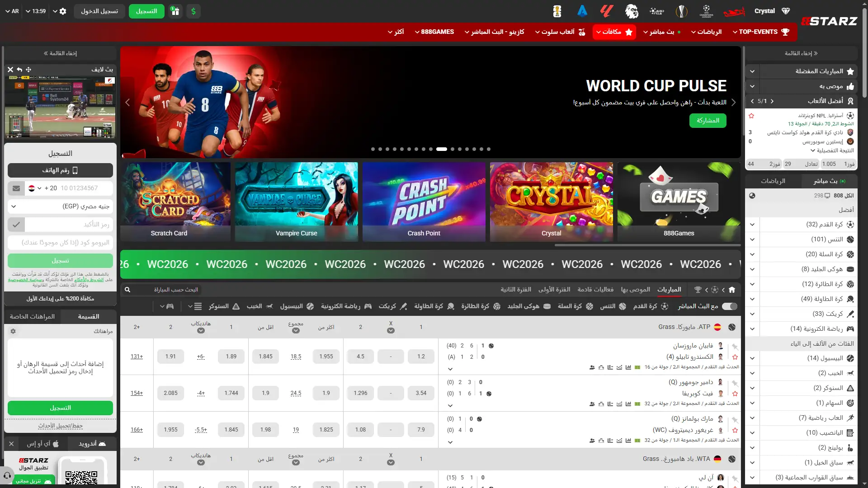Switch to the المراهنات الخاصة tab

tap(33, 317)
